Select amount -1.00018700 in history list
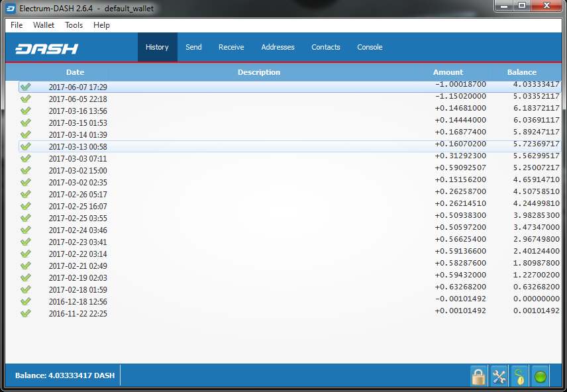This screenshot has width=567, height=392. pyautogui.click(x=460, y=84)
